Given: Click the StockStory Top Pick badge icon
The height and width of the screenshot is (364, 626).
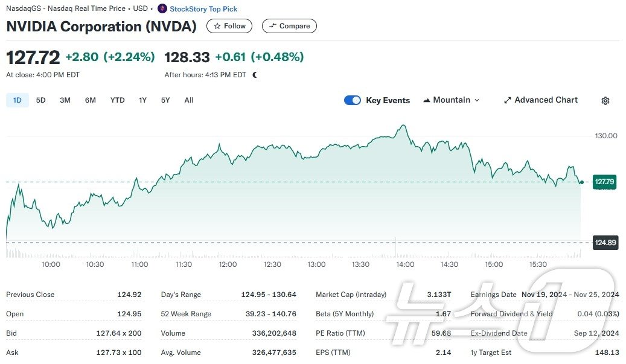Looking at the screenshot, I should click(x=162, y=8).
